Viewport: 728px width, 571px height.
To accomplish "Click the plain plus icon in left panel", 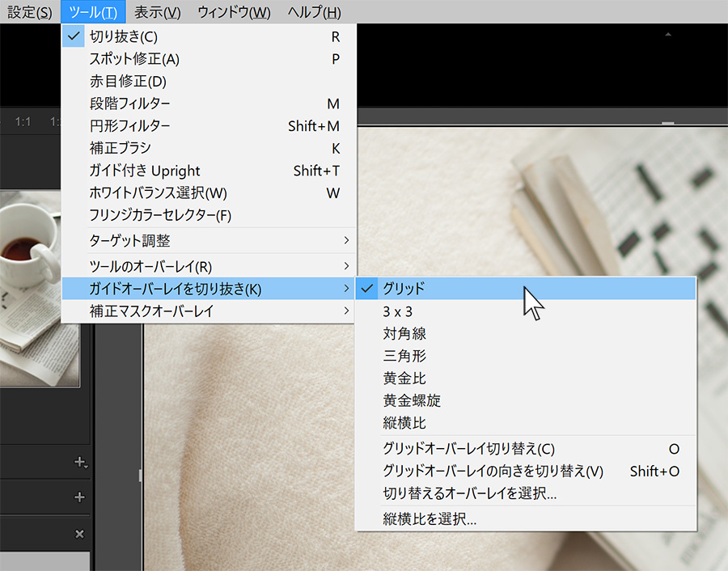I will point(79,497).
